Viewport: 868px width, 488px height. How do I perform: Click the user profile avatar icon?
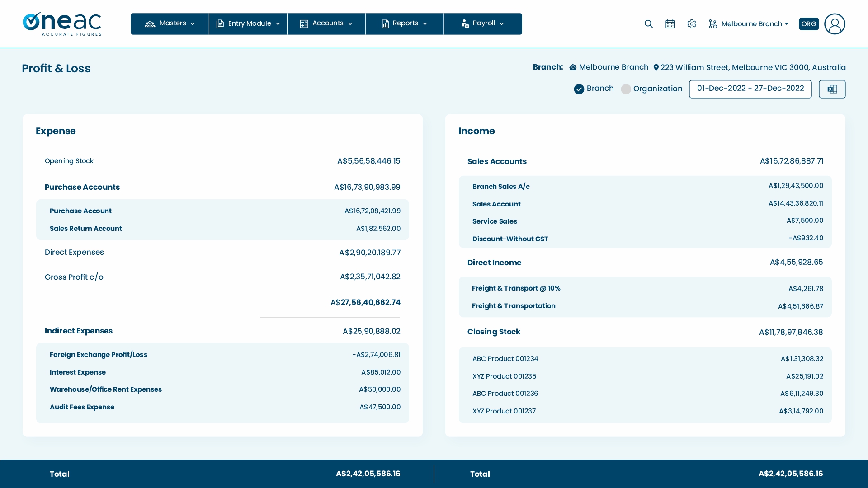click(x=835, y=24)
